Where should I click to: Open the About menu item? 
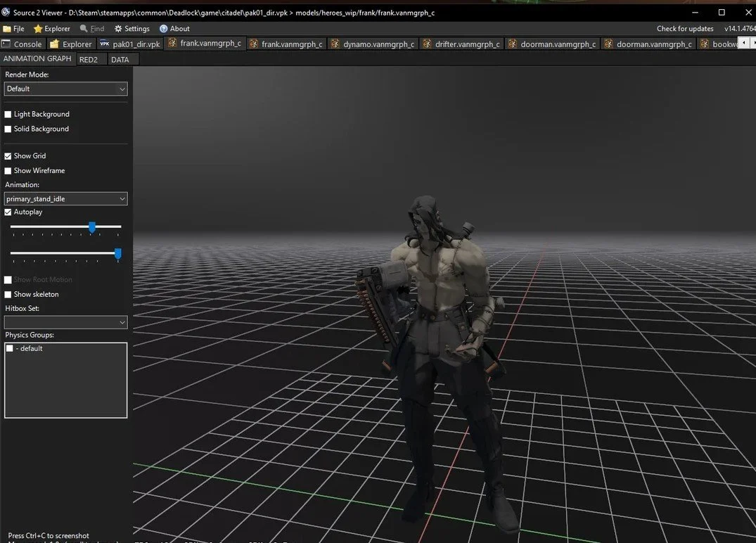(x=174, y=28)
